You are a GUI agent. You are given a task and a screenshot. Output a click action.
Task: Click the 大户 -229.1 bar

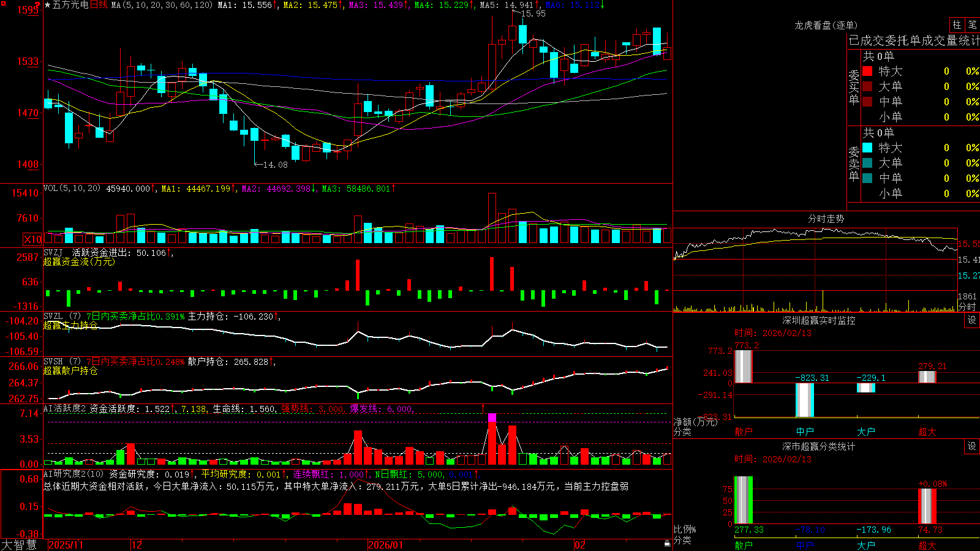pyautogui.click(x=865, y=388)
